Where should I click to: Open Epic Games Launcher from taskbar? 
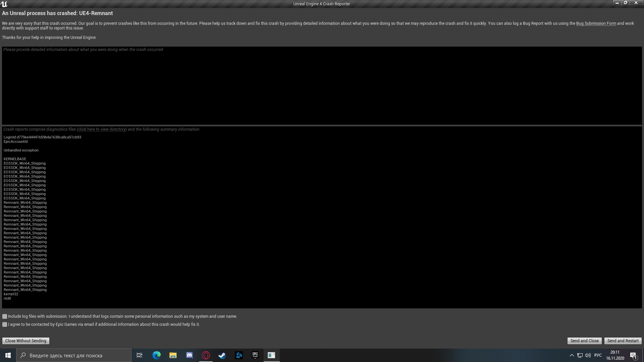click(x=255, y=355)
